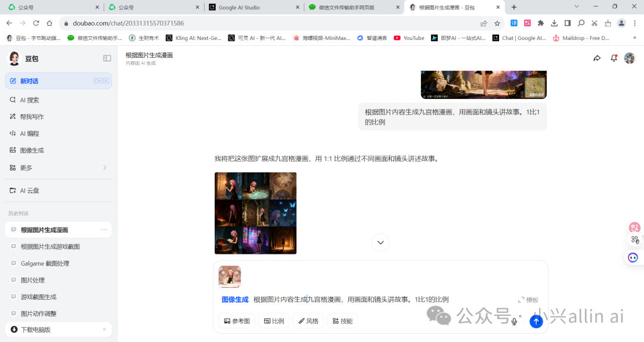This screenshot has width=644, height=342.
Task: Bookmark this page with star icon
Action: (497, 23)
